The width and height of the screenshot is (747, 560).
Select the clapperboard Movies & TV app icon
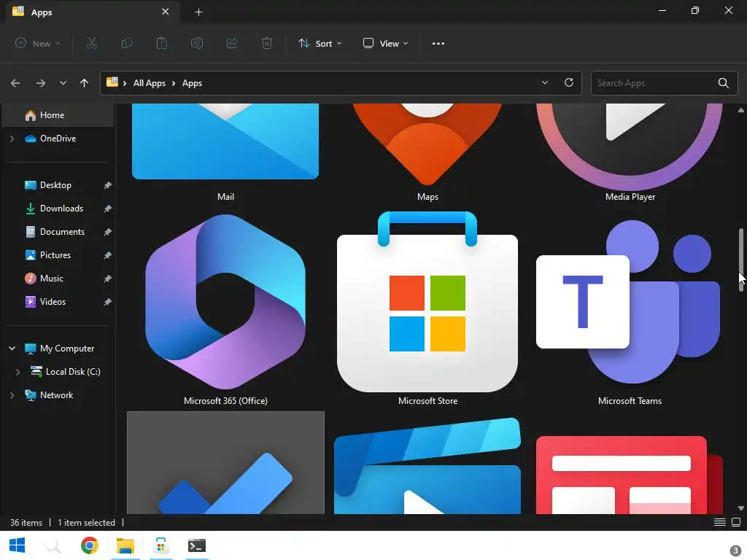[x=427, y=466]
